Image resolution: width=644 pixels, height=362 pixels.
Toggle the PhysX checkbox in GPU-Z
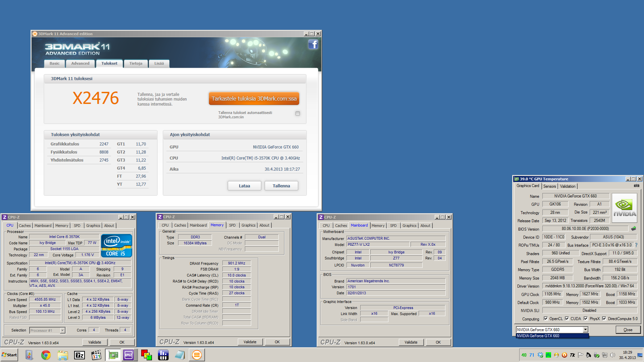(x=586, y=319)
